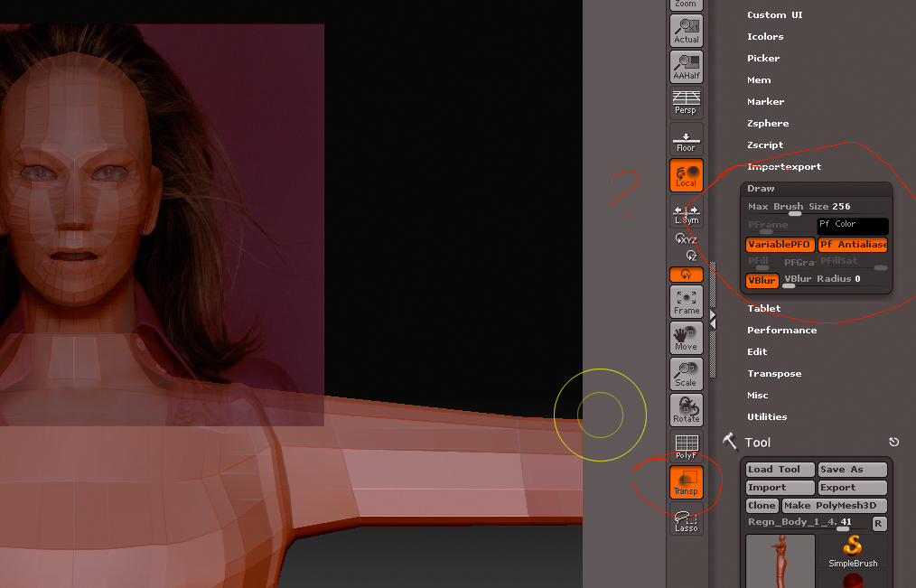
Task: Disable the Local transformations button
Action: pos(687,175)
